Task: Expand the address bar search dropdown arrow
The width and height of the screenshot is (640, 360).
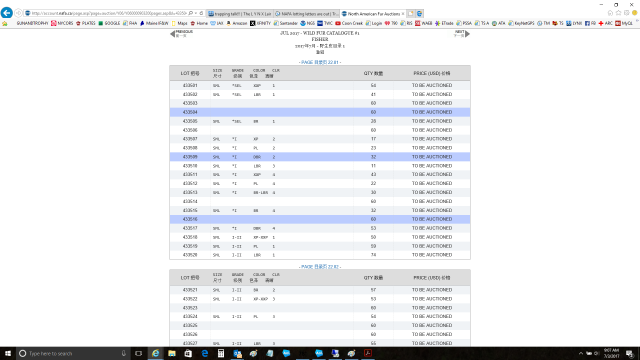Action: (x=196, y=13)
